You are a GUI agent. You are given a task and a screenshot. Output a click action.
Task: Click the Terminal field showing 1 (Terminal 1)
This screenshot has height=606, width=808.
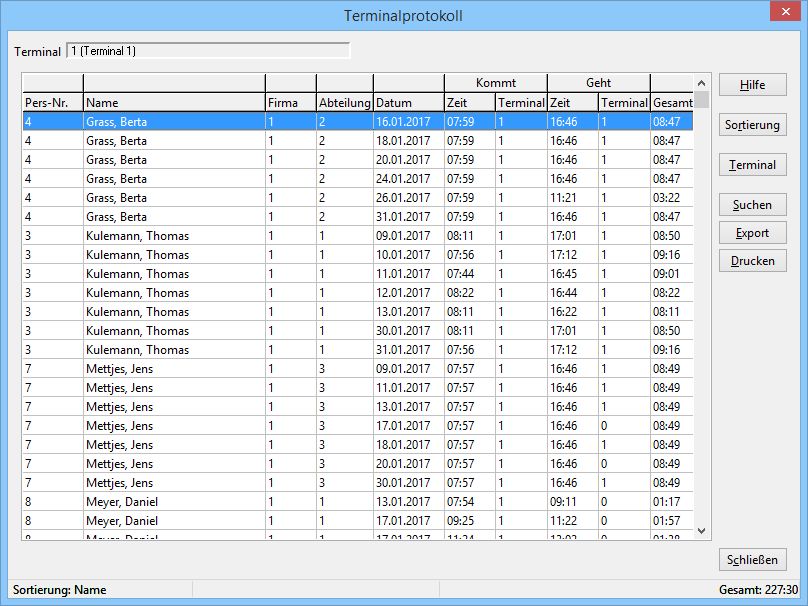click(x=208, y=50)
